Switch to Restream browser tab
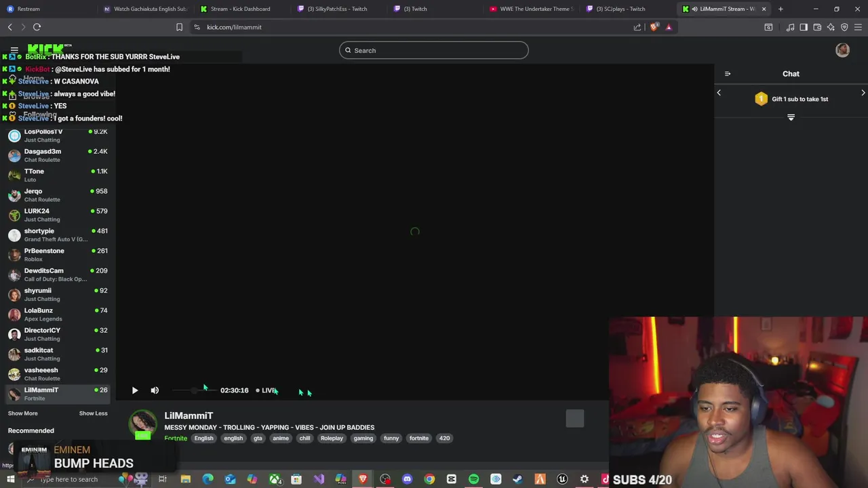Viewport: 868px width, 488px height. (47, 9)
